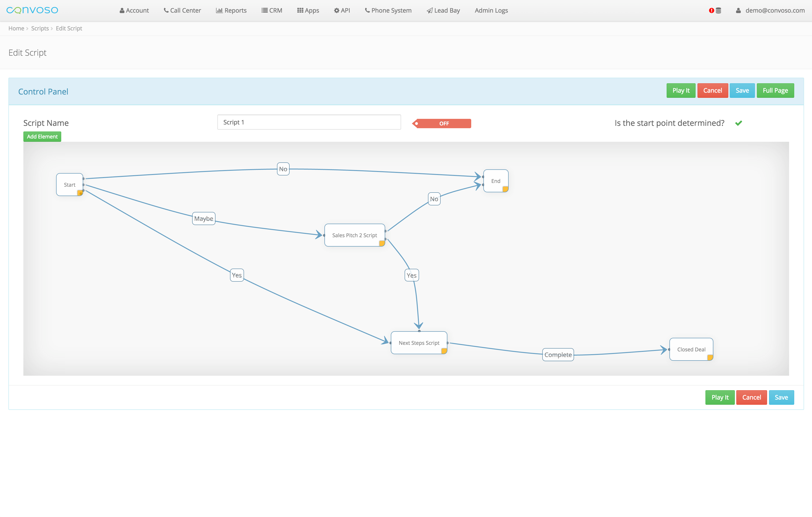Select the Maybe connection label
This screenshot has height=517, width=812.
(204, 219)
